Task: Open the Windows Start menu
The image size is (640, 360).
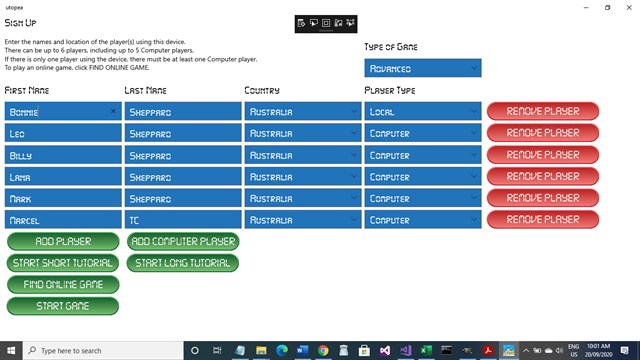Action: pos(11,351)
